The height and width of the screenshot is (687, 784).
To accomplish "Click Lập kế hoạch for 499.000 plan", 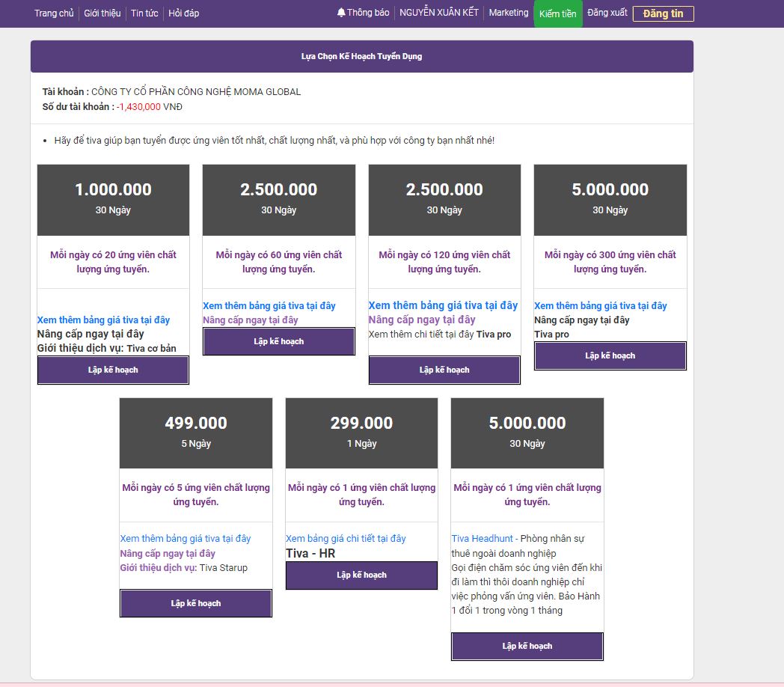I will point(195,603).
